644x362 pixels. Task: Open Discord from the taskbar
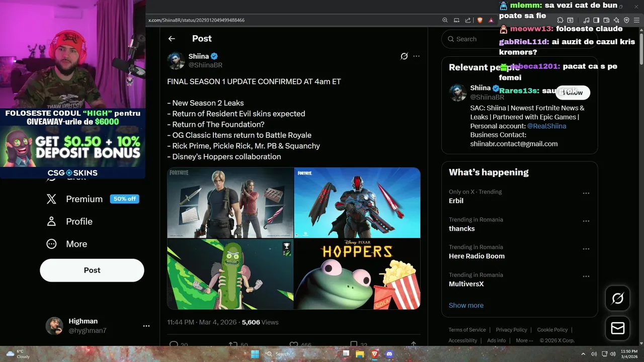click(388, 354)
